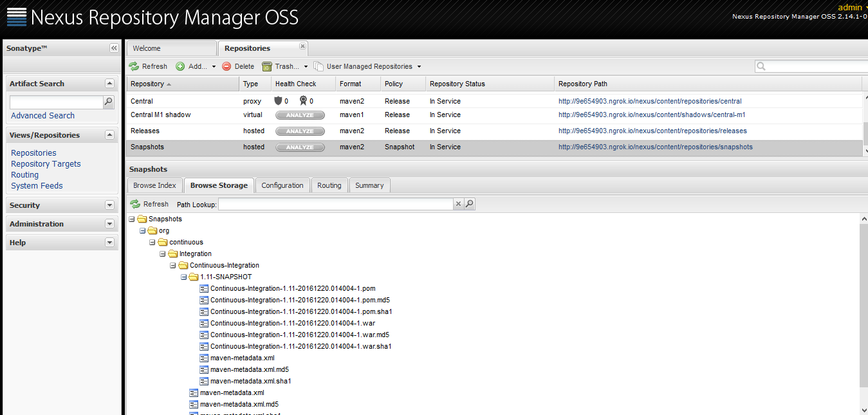Refresh the Browse Storage tree

[149, 204]
